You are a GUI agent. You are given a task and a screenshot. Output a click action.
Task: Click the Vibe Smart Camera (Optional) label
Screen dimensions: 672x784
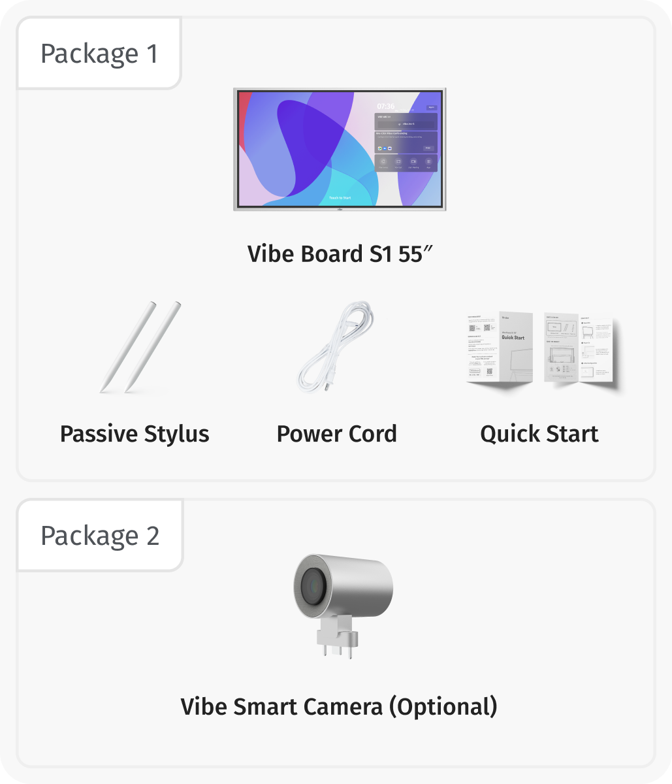click(339, 706)
